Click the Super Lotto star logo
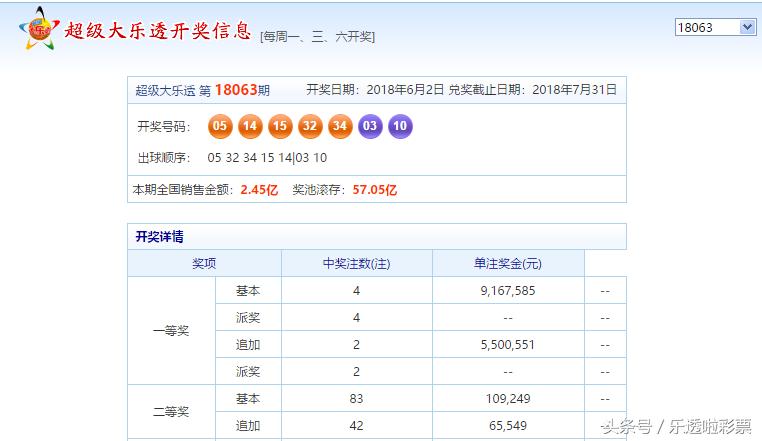 (39, 28)
